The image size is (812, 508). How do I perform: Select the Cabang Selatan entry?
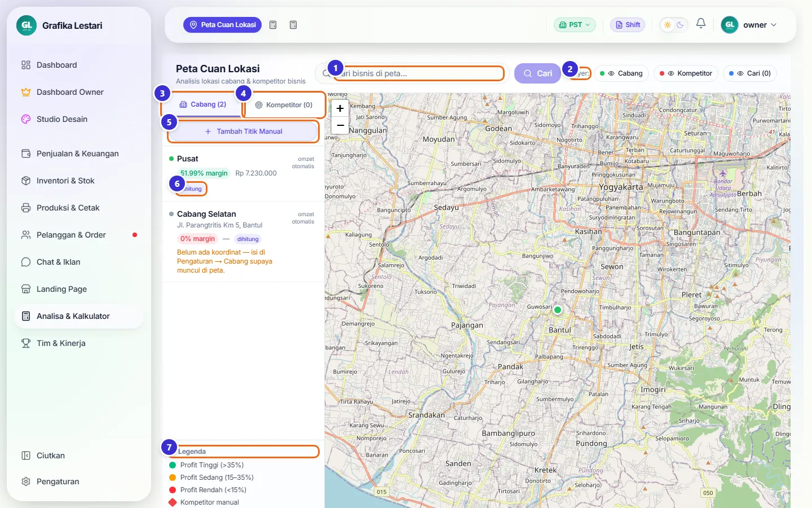(243, 242)
